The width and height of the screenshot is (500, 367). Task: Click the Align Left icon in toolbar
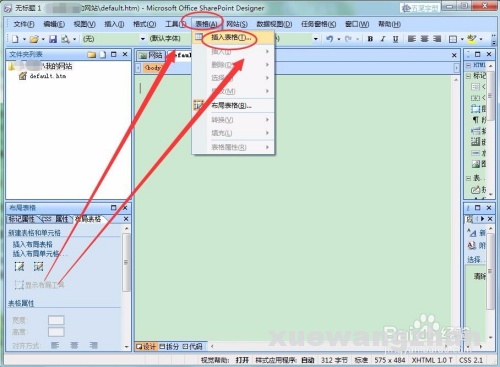tap(412, 39)
